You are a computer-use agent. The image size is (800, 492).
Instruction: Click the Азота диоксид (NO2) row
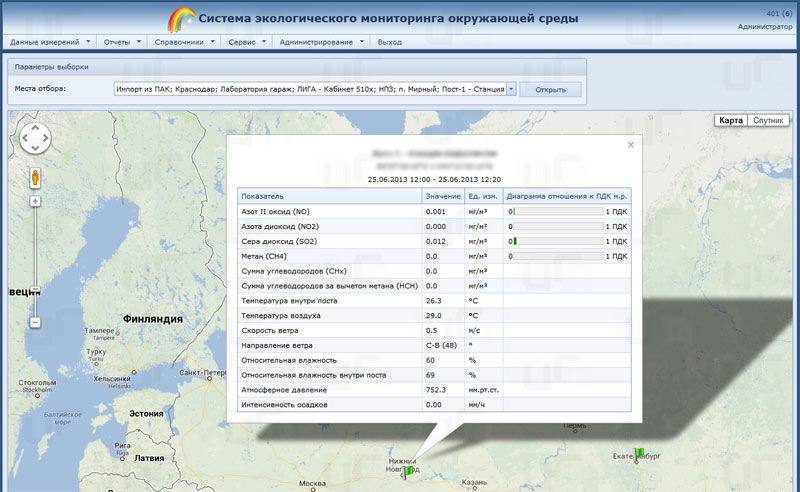tap(434, 226)
